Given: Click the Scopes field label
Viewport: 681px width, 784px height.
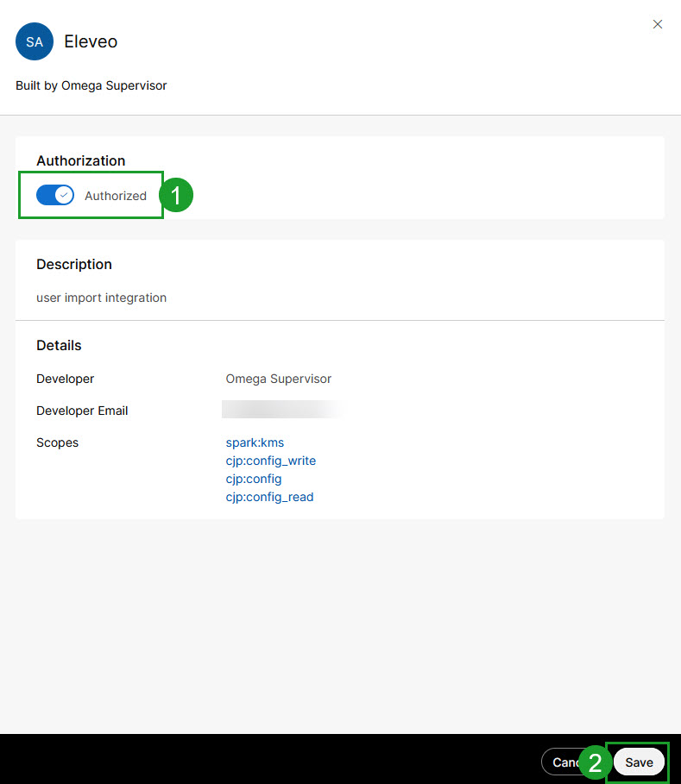Looking at the screenshot, I should (57, 442).
